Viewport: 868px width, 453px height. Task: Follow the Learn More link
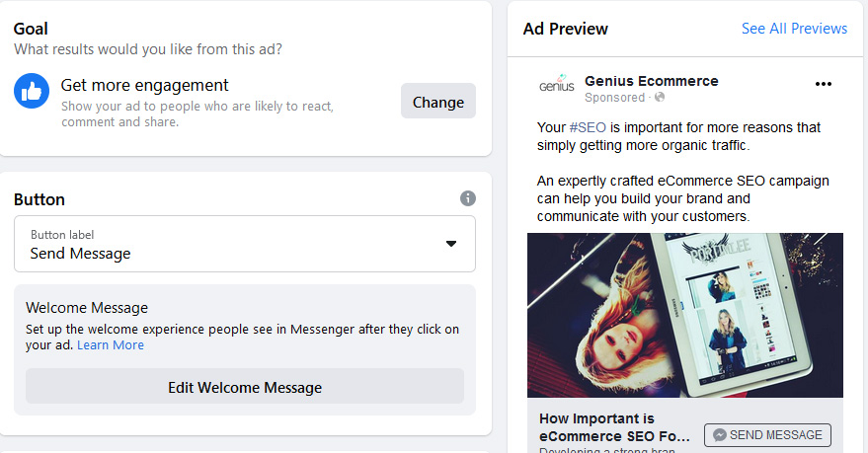(x=111, y=345)
